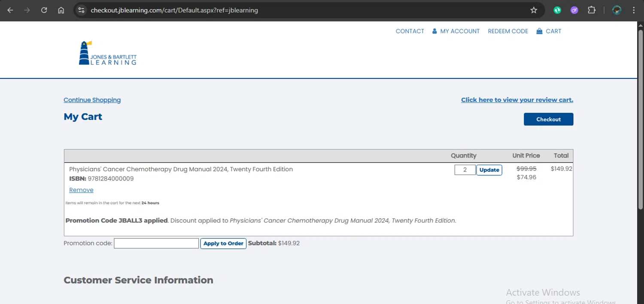Go back using the browser back arrow
644x304 pixels.
coord(10,10)
